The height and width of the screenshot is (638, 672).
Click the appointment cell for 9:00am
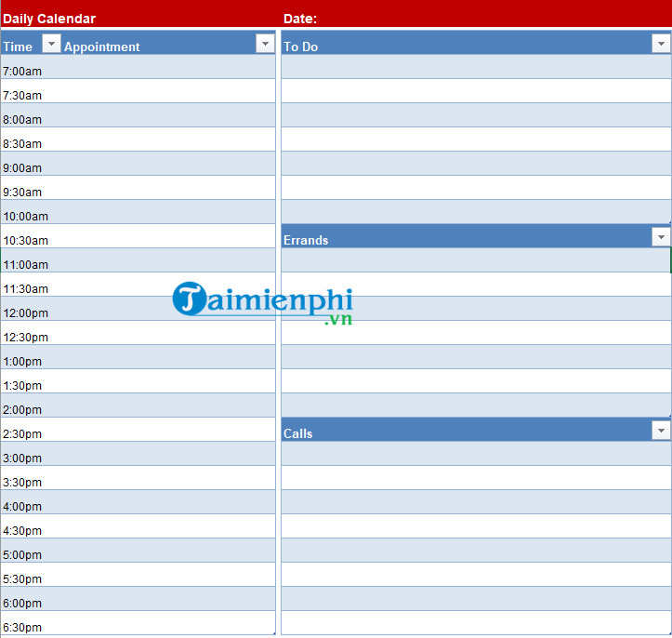[167, 165]
